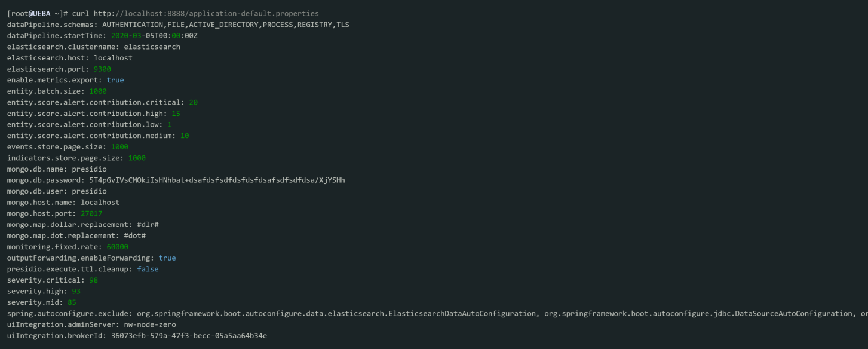Image resolution: width=868 pixels, height=349 pixels.
Task: Click the elasticsearch port value 9300
Action: pyautogui.click(x=102, y=69)
